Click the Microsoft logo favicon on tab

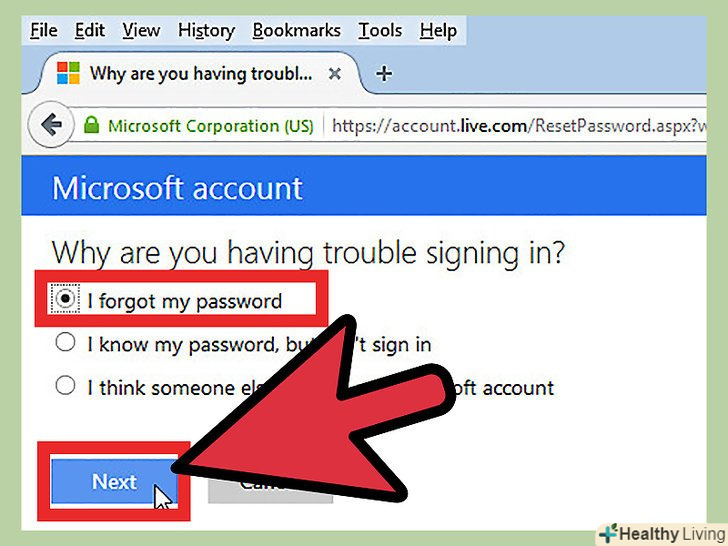[x=68, y=73]
